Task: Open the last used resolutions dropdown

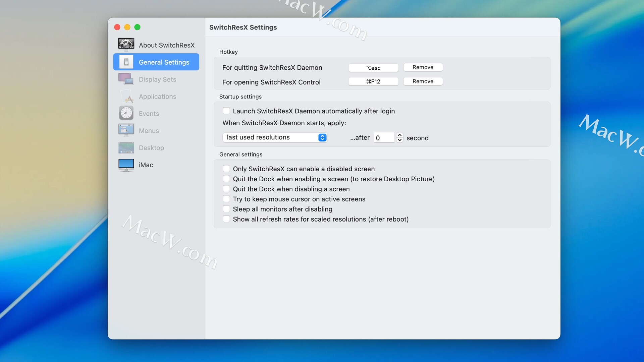Action: click(275, 137)
